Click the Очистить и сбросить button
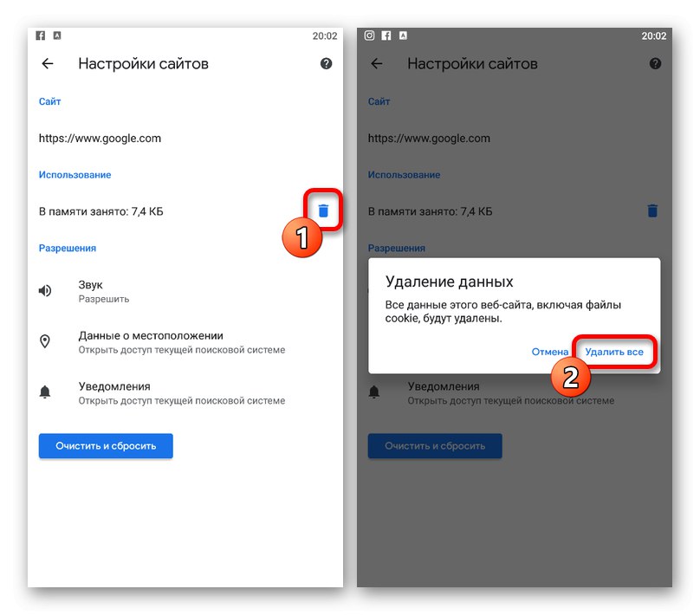 [106, 446]
